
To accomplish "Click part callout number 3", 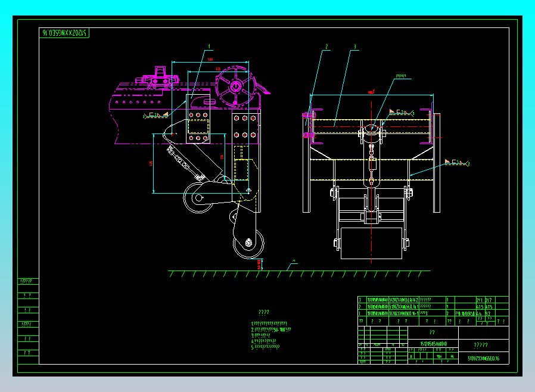I will 355,46.
